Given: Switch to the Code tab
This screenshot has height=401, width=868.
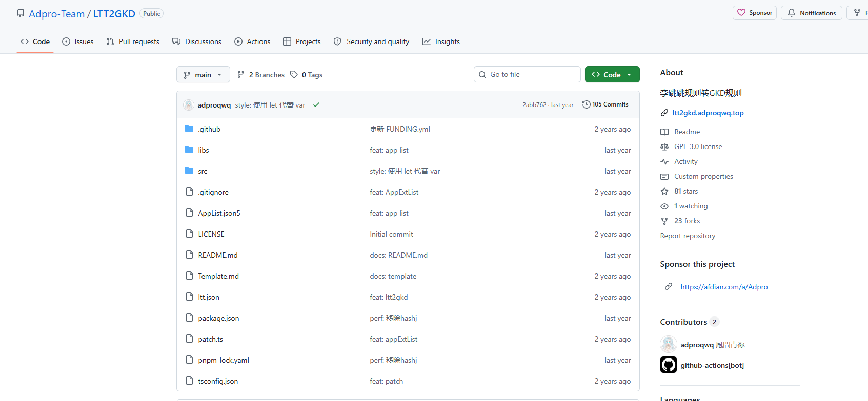Looking at the screenshot, I should pyautogui.click(x=35, y=41).
